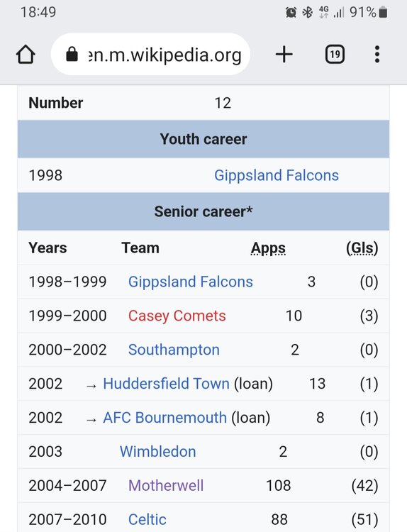The image size is (407, 532).
Task: Tap the Bluetooth status icon
Action: tap(307, 13)
